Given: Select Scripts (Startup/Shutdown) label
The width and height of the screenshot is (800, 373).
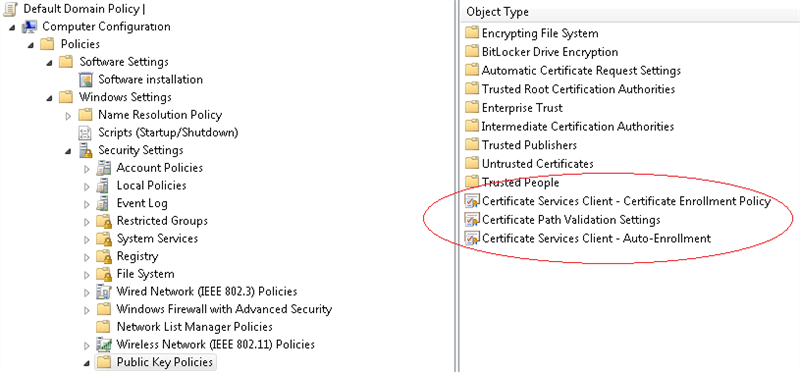Looking at the screenshot, I should click(168, 133).
